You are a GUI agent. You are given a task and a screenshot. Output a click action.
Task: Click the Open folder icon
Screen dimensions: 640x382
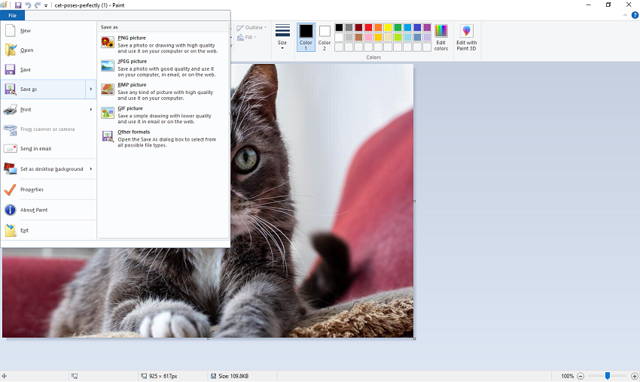point(10,50)
